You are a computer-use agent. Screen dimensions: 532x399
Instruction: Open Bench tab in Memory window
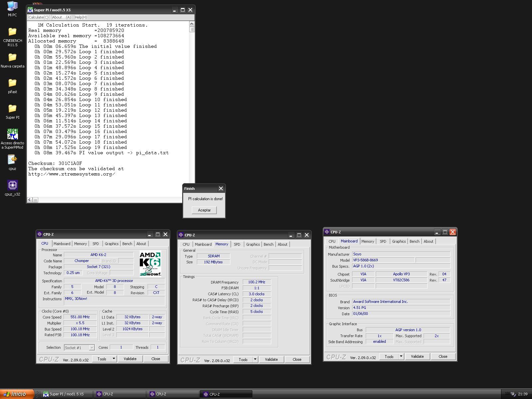pos(269,244)
